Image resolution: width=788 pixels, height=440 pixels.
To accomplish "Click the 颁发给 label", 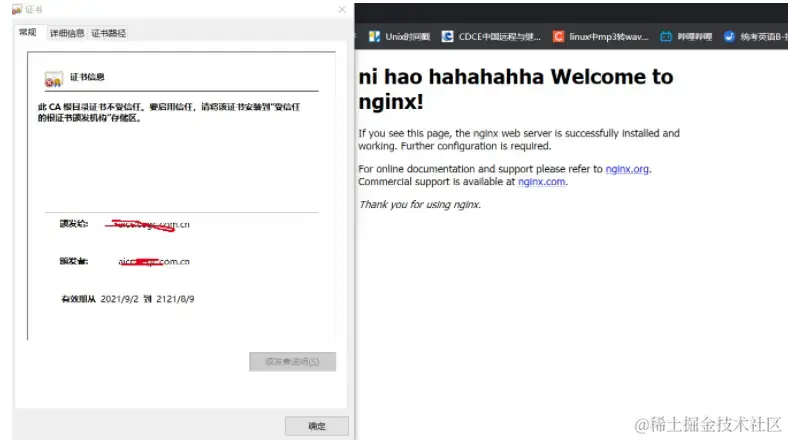I will coord(74,224).
